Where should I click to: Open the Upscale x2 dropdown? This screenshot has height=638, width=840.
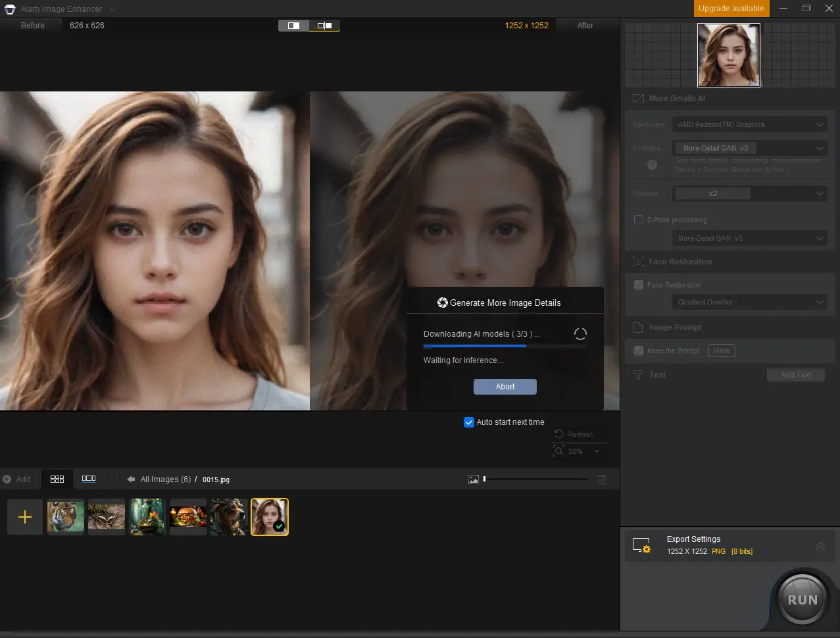[749, 193]
